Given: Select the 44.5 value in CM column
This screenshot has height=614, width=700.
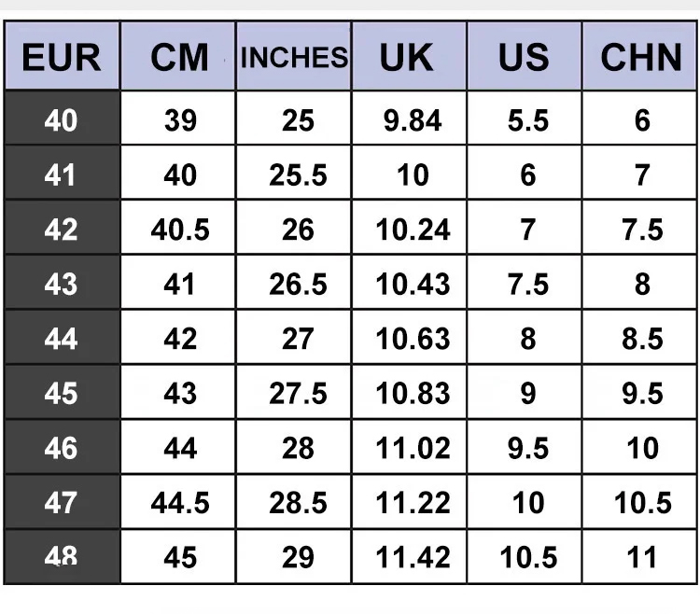Looking at the screenshot, I should point(180,503).
